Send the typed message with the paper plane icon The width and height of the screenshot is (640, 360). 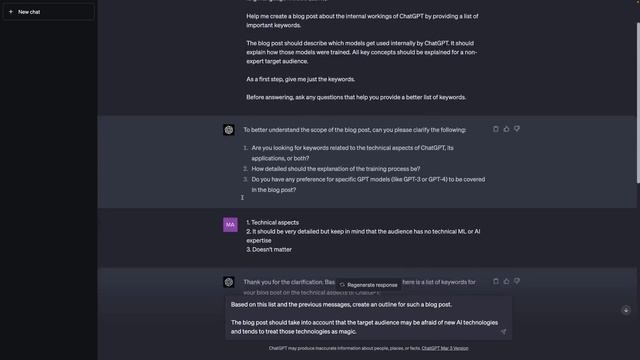pos(503,331)
